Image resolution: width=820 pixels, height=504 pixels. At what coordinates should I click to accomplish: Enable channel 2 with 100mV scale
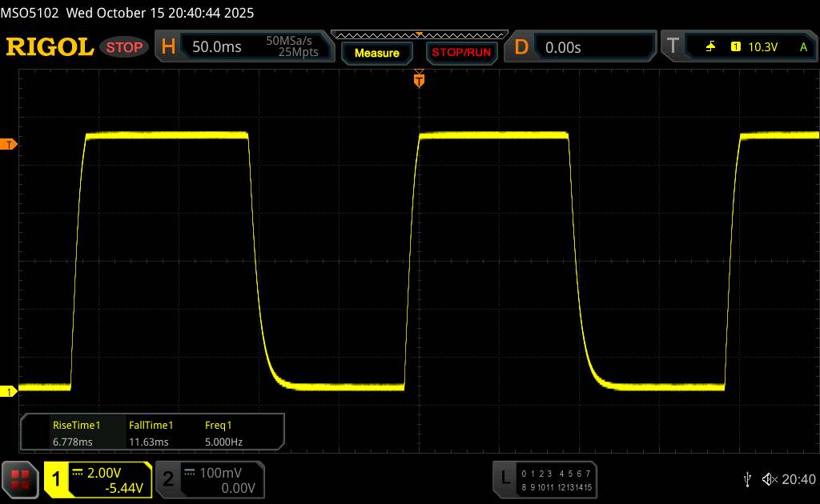click(208, 478)
